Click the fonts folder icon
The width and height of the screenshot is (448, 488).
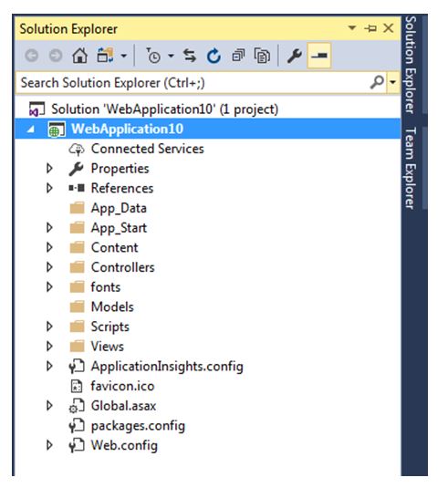[77, 287]
